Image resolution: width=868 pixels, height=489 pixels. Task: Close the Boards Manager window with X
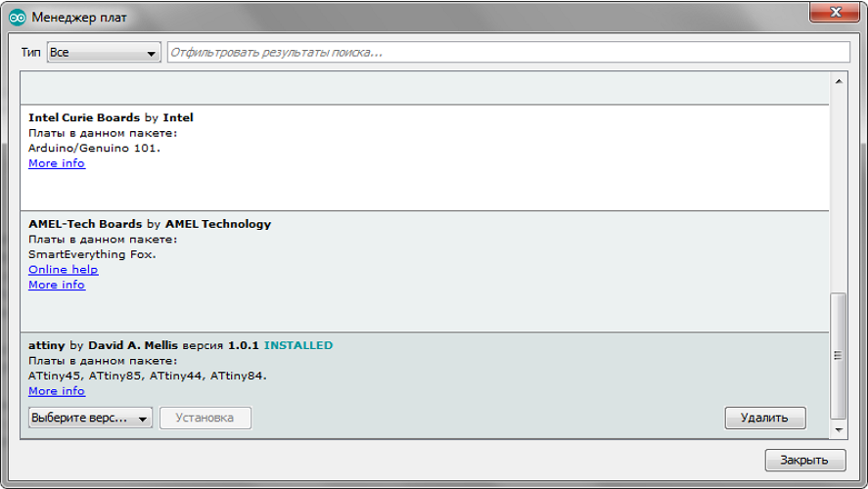pyautogui.click(x=836, y=12)
